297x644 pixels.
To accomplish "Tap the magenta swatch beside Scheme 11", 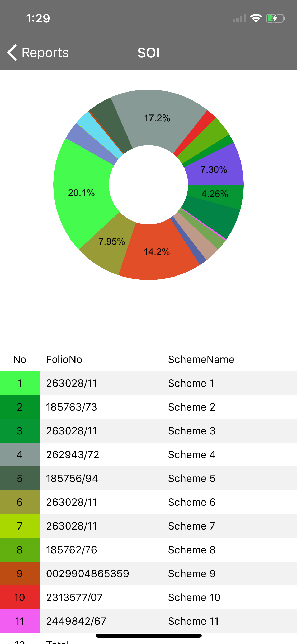I will tap(20, 621).
